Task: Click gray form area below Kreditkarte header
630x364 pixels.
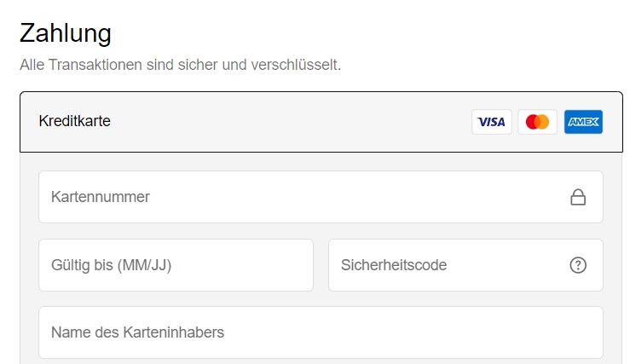Action: coord(321,162)
